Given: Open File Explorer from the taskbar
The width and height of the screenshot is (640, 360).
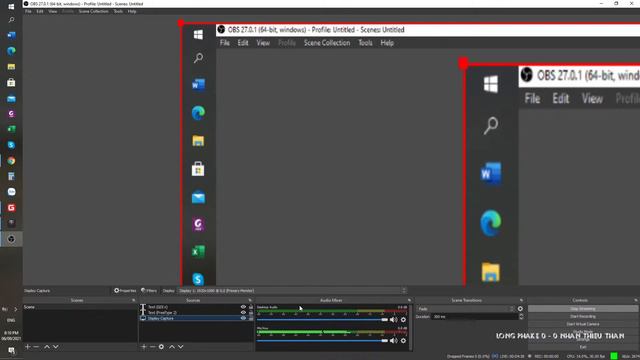Looking at the screenshot, I should click(x=11, y=67).
